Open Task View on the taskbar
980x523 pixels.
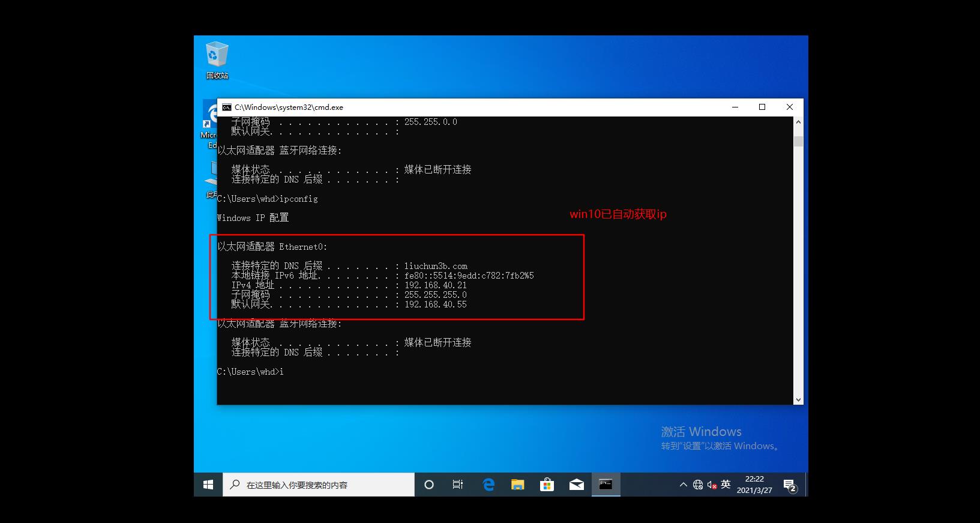(x=458, y=485)
